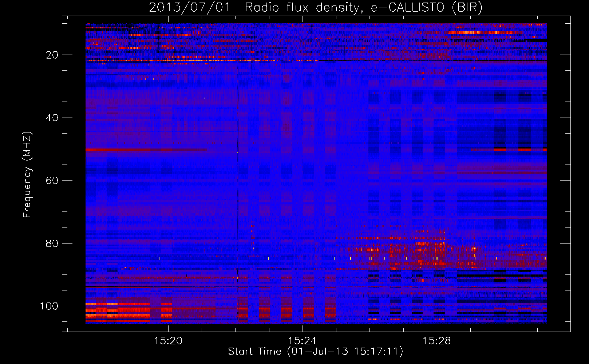Click the 'Start Time (01-Jul-13 15:17:11)' x-axis label
589x364 pixels.
pyautogui.click(x=316, y=352)
